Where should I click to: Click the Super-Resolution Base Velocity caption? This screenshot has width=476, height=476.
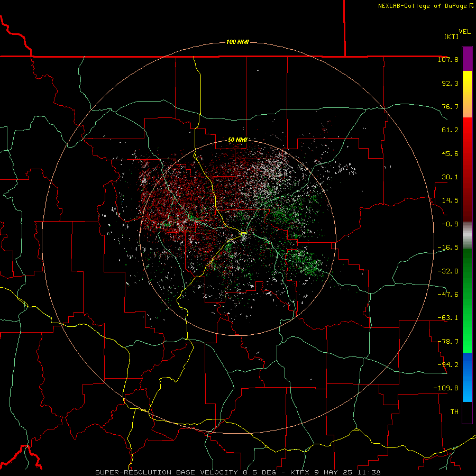238,472
